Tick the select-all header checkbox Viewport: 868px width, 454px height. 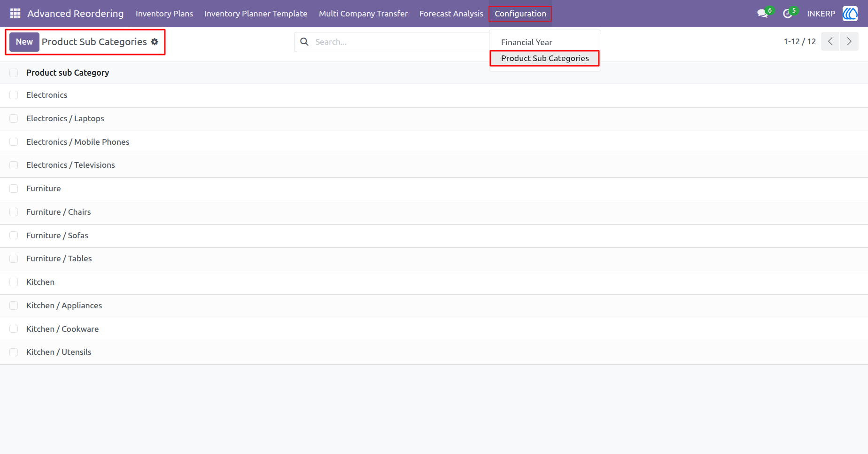tap(14, 73)
